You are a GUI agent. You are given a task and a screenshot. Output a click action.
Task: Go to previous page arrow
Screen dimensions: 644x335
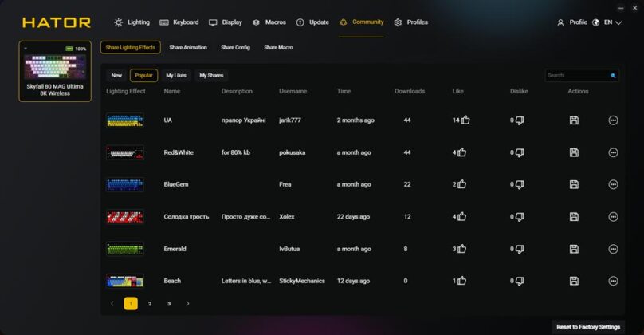click(x=112, y=304)
